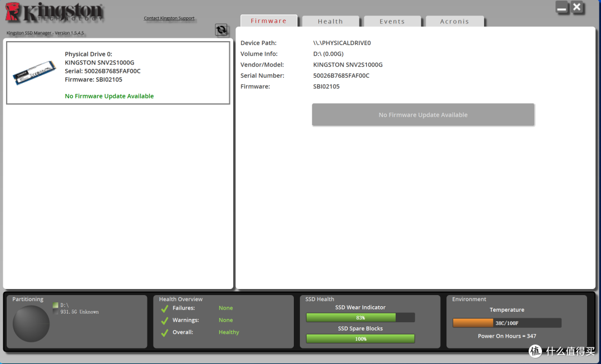Click the Power On Hours = 347 text
The width and height of the screenshot is (601, 364).
point(507,336)
